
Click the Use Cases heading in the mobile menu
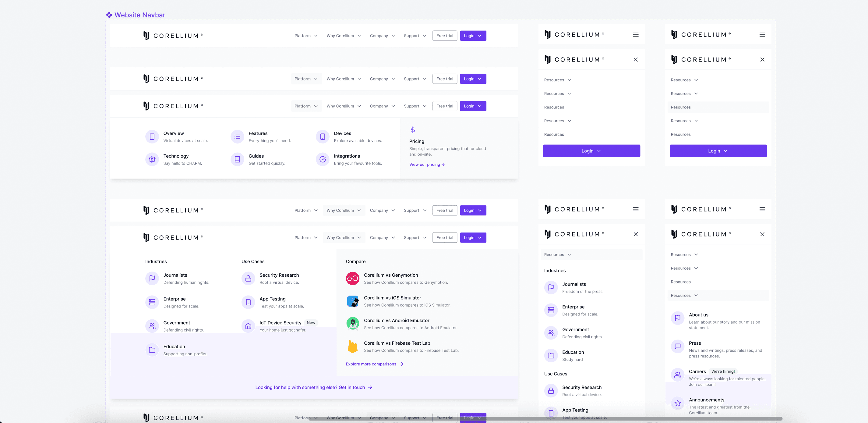555,373
